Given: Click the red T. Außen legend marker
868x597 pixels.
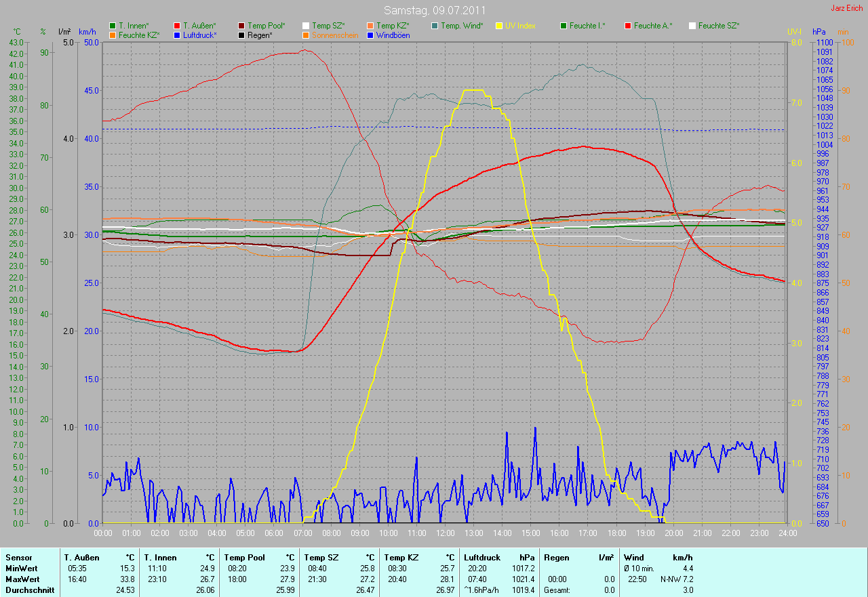Looking at the screenshot, I should 177,26.
